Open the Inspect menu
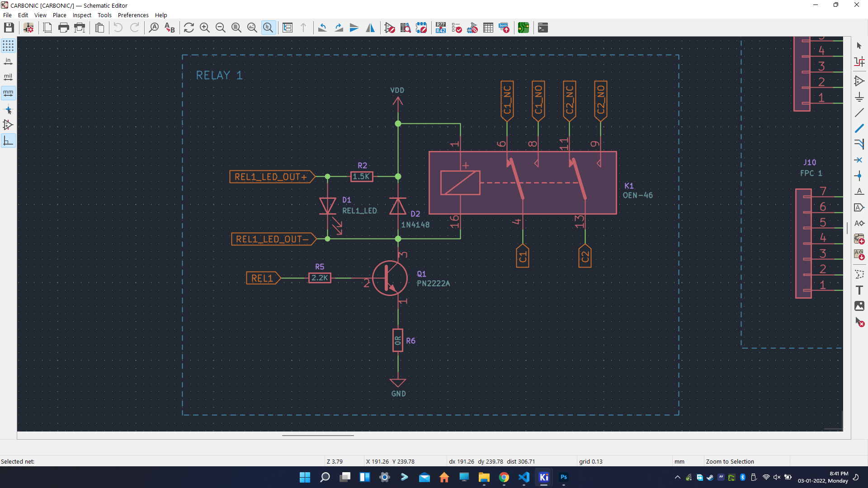 [x=82, y=15]
